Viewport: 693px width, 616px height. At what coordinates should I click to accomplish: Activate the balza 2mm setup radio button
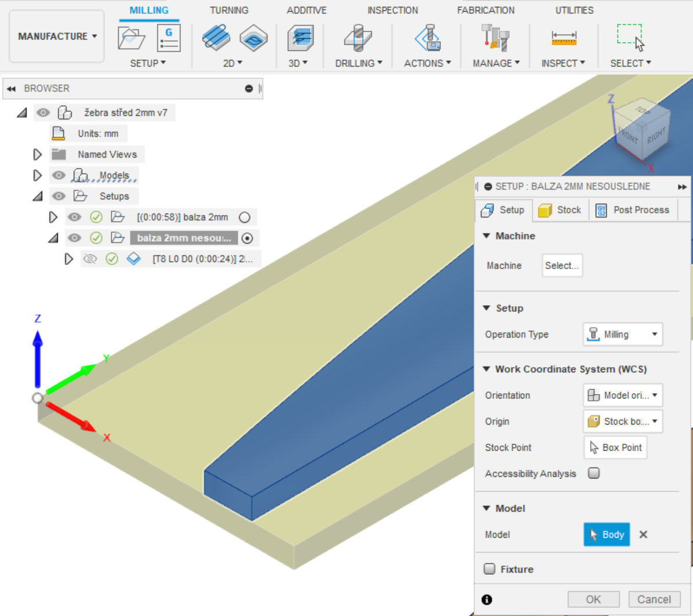[x=245, y=217]
